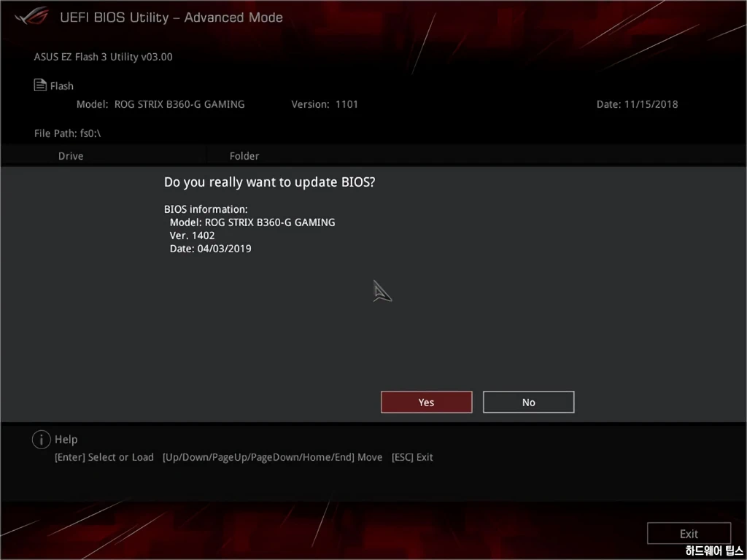Select the Drive column header
The height and width of the screenshot is (560, 747).
pyautogui.click(x=71, y=156)
